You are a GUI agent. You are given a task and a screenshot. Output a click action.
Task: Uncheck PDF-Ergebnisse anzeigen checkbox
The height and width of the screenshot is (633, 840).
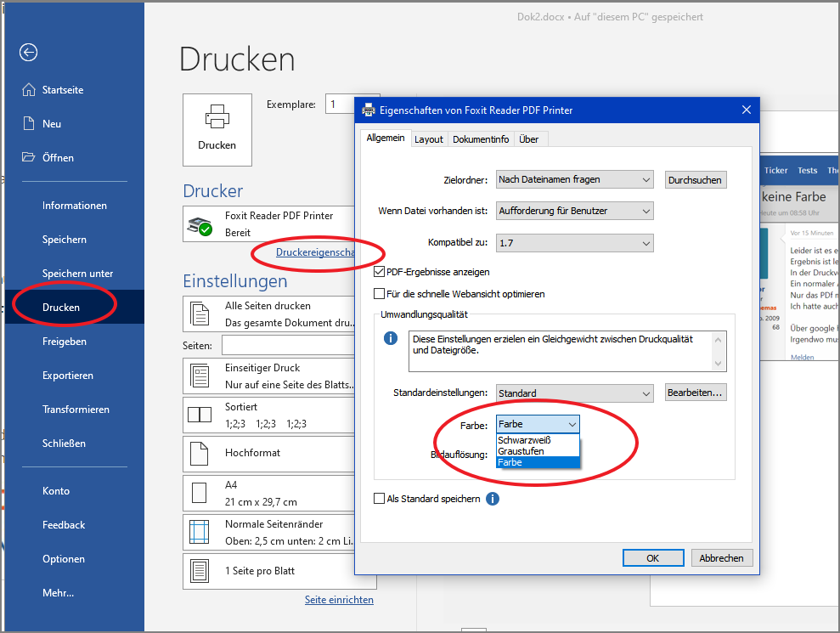[380, 272]
